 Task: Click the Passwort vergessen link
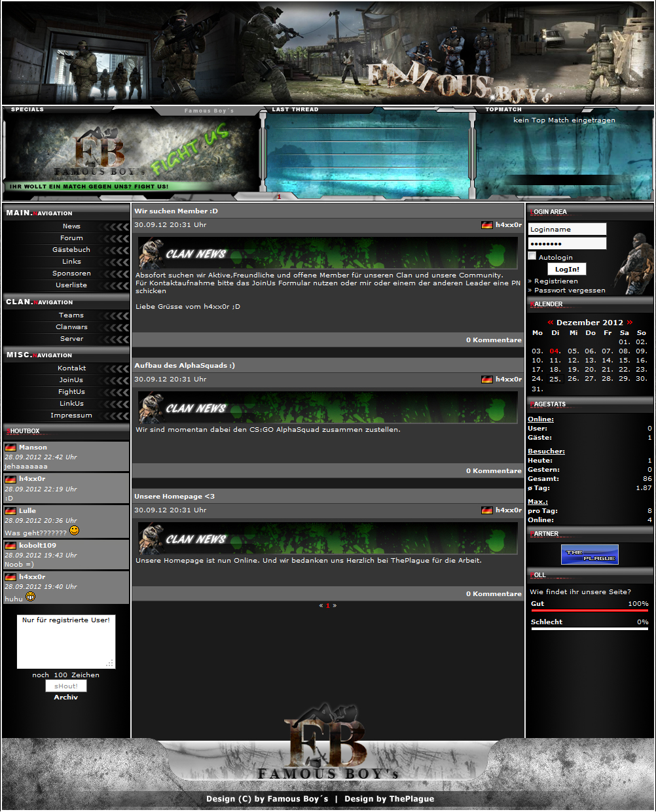[x=570, y=291]
